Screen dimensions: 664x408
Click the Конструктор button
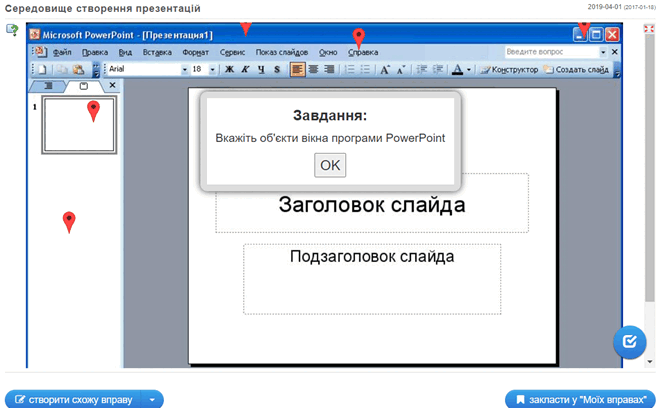509,69
